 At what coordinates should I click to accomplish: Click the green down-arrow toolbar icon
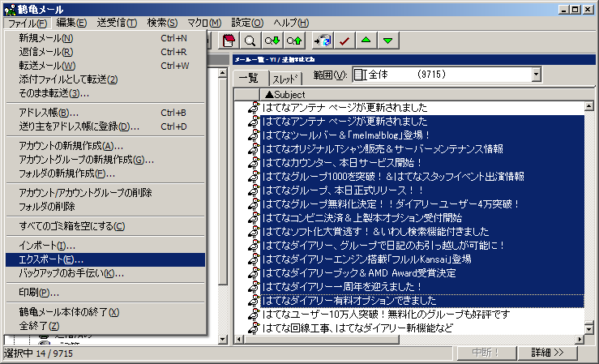(x=388, y=41)
